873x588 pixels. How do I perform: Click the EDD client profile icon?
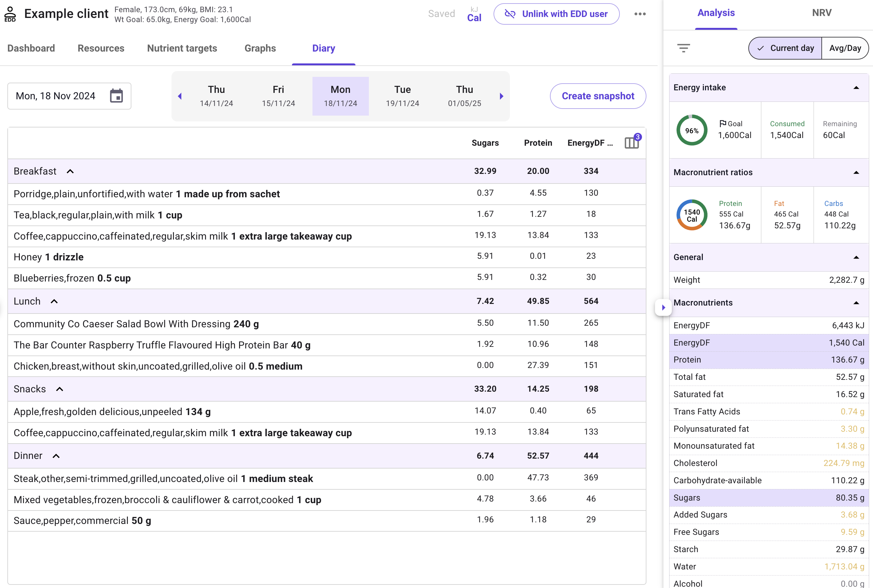pos(10,14)
